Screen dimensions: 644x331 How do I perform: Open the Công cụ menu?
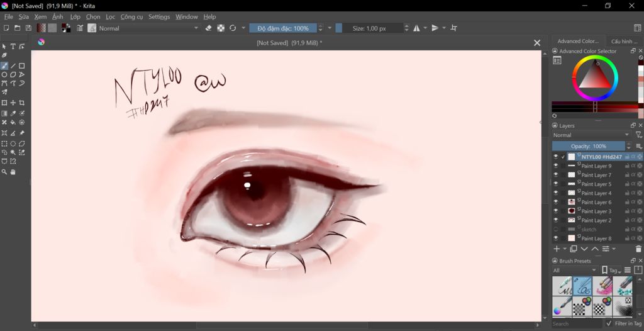click(x=132, y=17)
